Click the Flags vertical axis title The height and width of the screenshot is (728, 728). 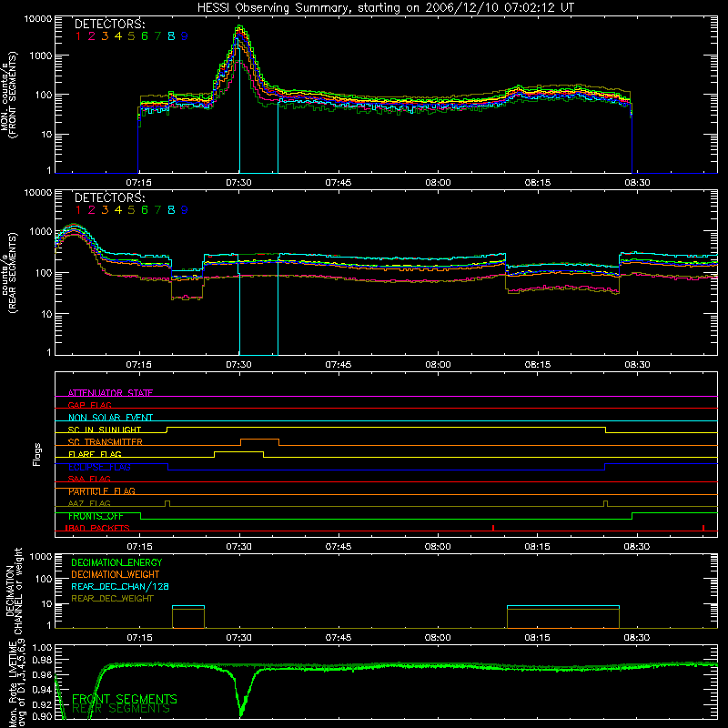[37, 454]
